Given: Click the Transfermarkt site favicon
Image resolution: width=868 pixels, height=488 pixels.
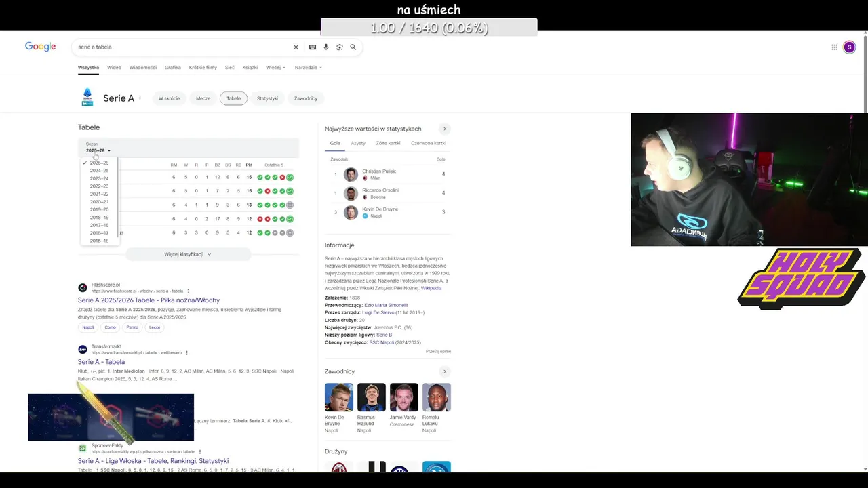Looking at the screenshot, I should pyautogui.click(x=83, y=350).
